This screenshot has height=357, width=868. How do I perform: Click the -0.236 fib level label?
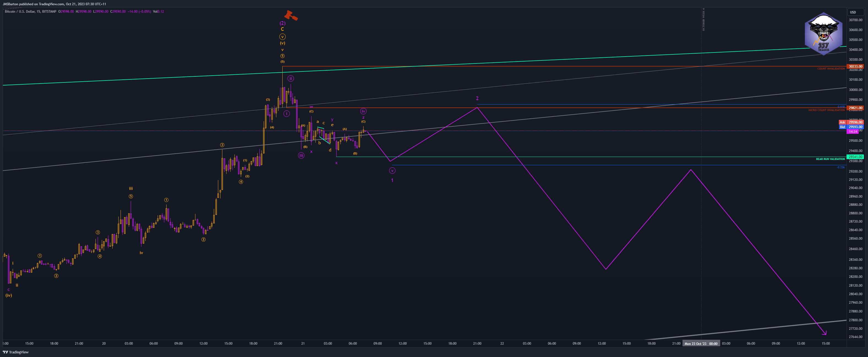tap(841, 167)
